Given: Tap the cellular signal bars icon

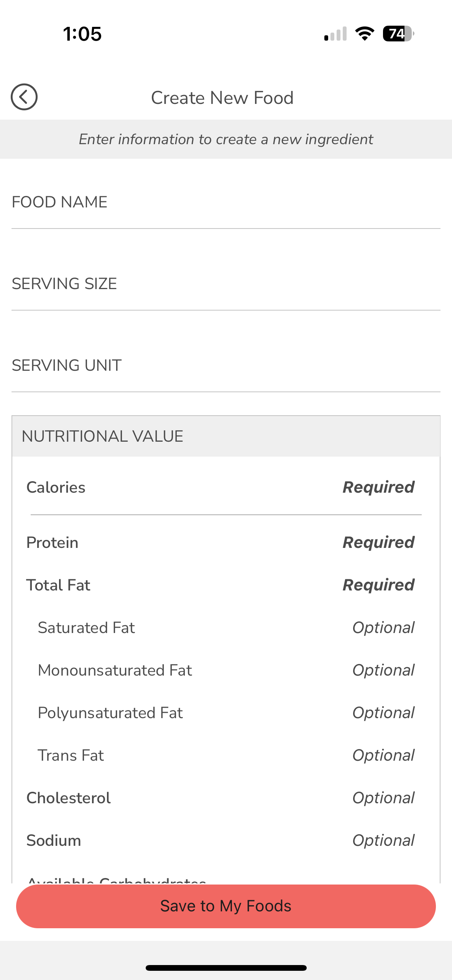Looking at the screenshot, I should tap(335, 34).
